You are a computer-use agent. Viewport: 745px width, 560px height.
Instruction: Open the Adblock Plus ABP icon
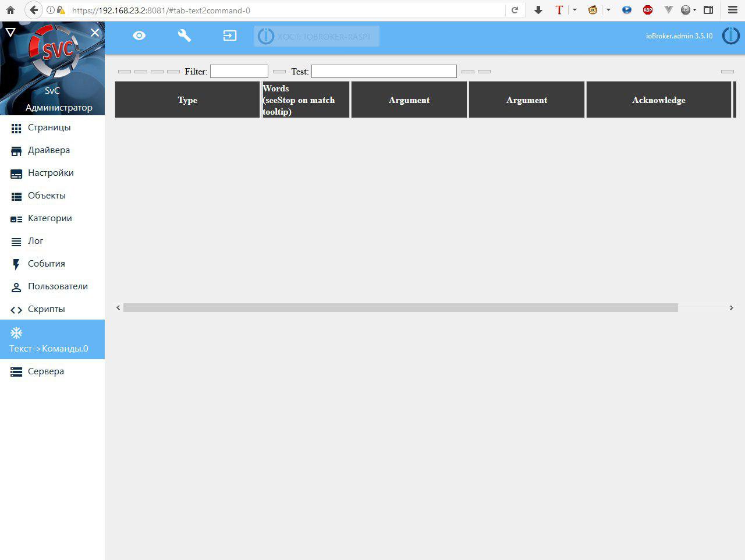pyautogui.click(x=648, y=10)
